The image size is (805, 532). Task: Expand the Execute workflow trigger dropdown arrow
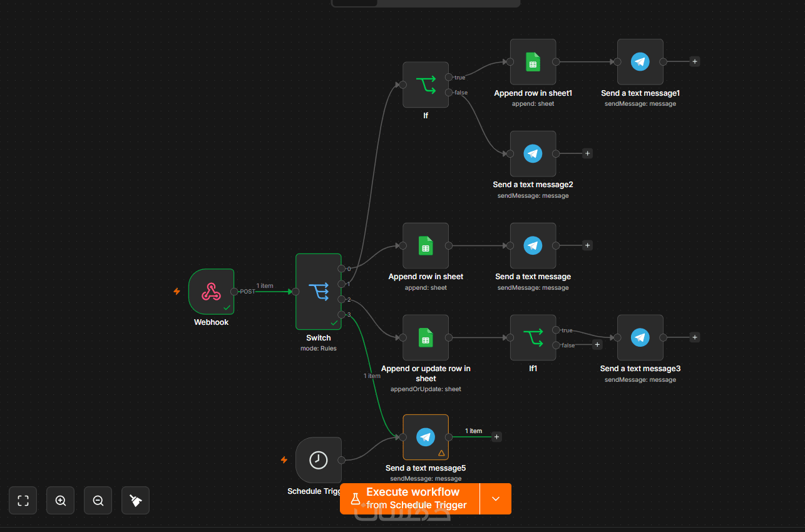click(x=496, y=499)
